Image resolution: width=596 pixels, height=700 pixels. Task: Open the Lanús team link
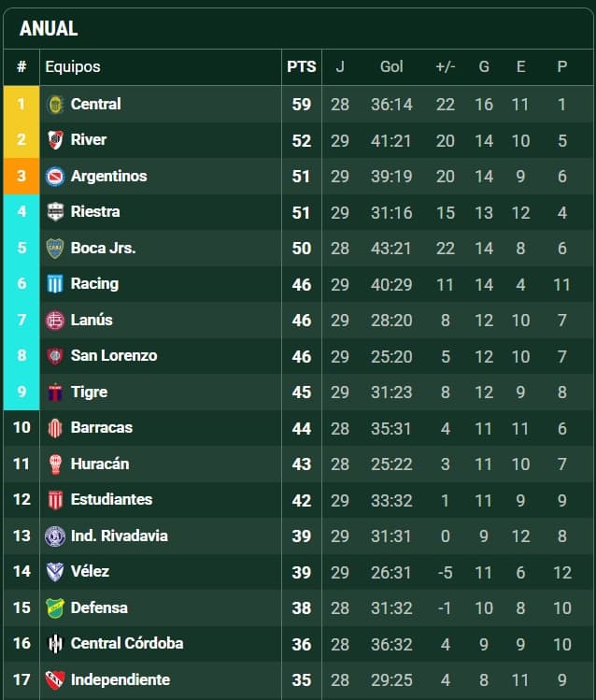coord(92,320)
